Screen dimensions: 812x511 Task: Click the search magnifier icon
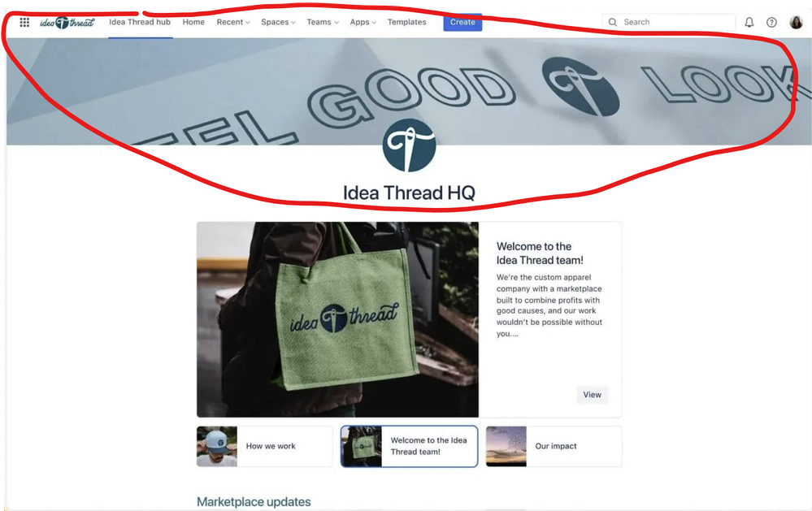tap(613, 22)
